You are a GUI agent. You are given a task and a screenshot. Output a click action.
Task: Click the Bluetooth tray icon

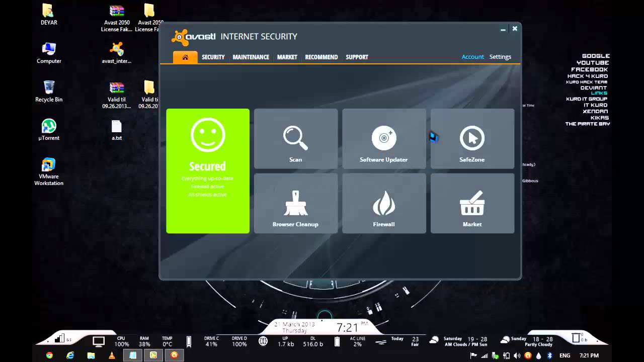pyautogui.click(x=550, y=355)
